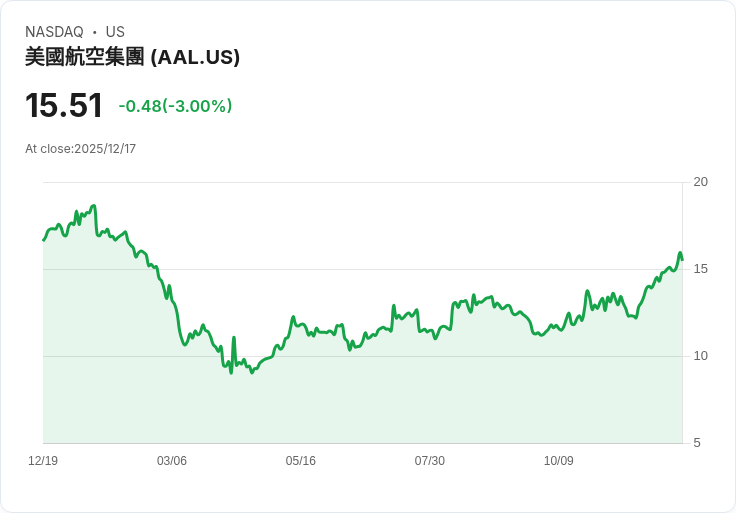
Task: Click the US market label
Action: coord(115,32)
